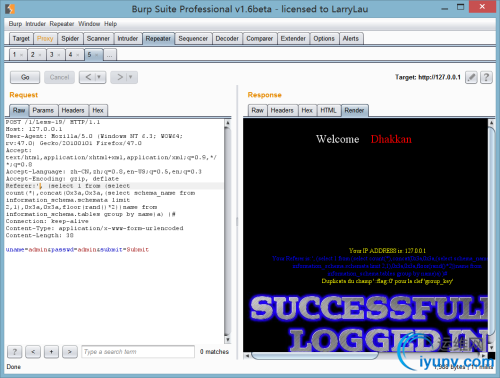Show the response Raw view

(257, 110)
